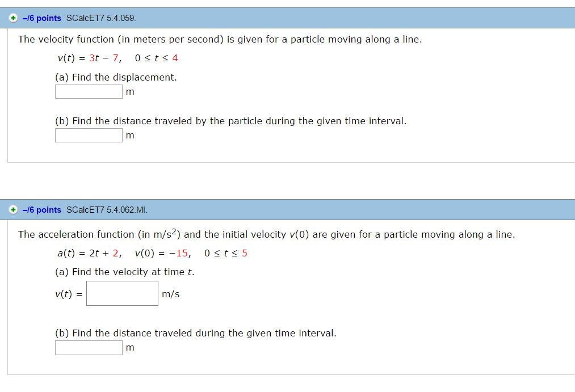Viewport: 575px width, 392px height.
Task: Click the m/s unit label beside the v(t) box
Action: click(170, 294)
